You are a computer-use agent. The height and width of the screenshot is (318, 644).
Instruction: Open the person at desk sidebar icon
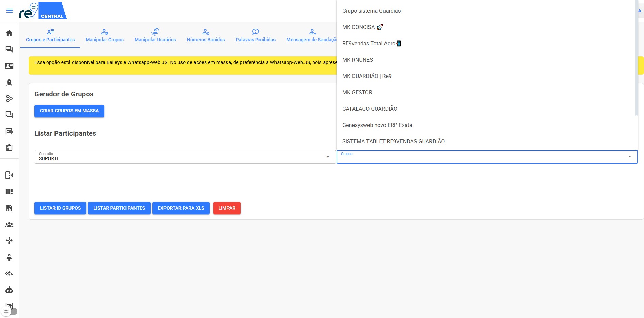click(9, 257)
